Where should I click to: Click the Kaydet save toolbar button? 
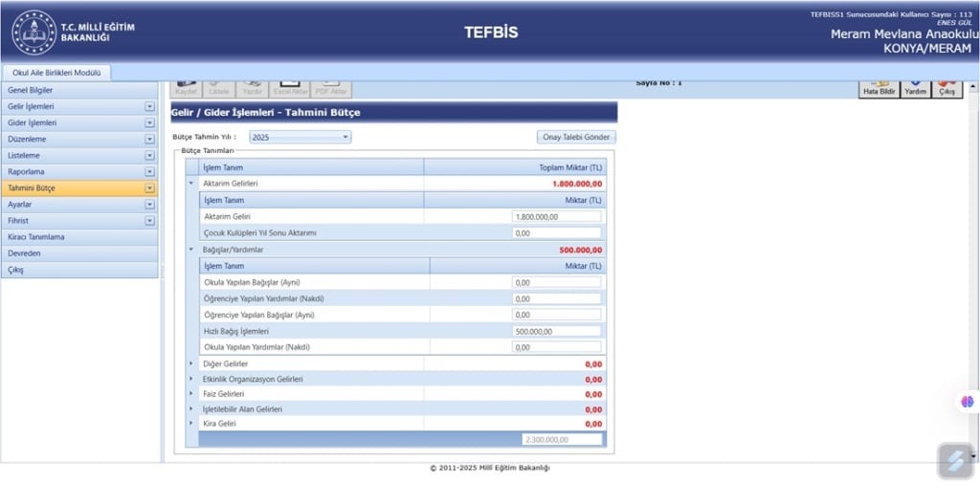tap(187, 89)
